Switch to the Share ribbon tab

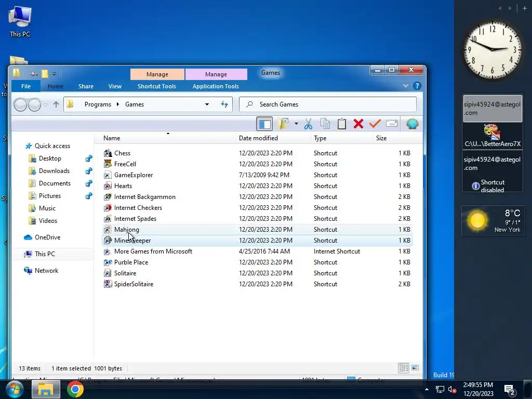click(x=86, y=86)
